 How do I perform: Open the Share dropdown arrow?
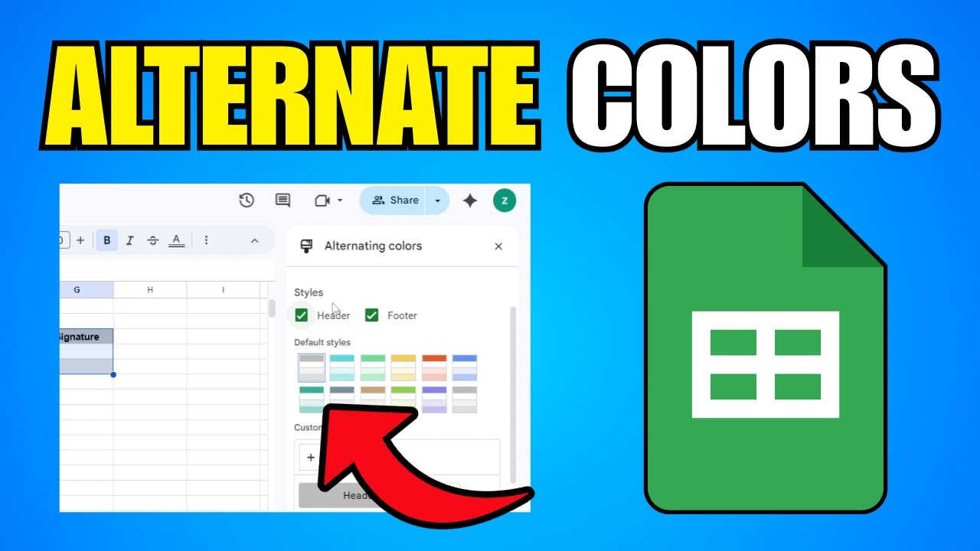pos(437,201)
